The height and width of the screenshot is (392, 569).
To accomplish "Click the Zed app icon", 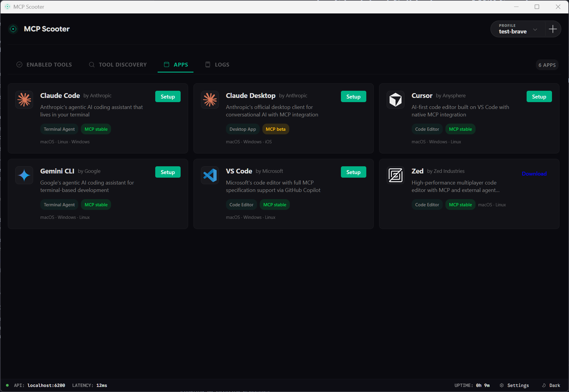I will 396,175.
